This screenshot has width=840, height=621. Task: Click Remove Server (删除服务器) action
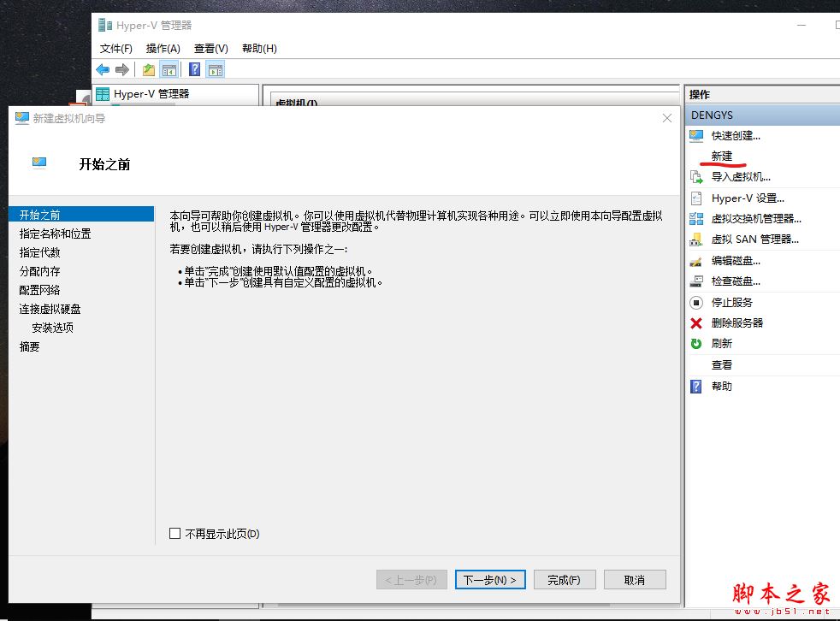[x=736, y=322]
